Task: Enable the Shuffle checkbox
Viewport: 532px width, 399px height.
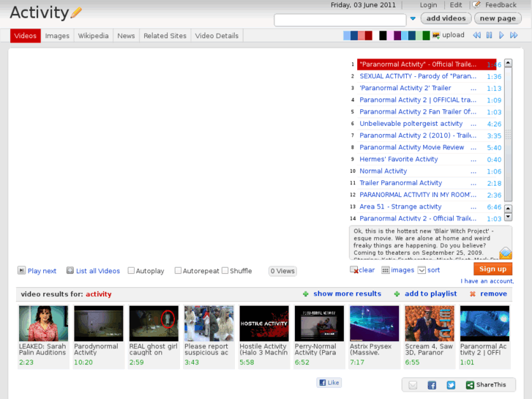Action: pyautogui.click(x=225, y=271)
